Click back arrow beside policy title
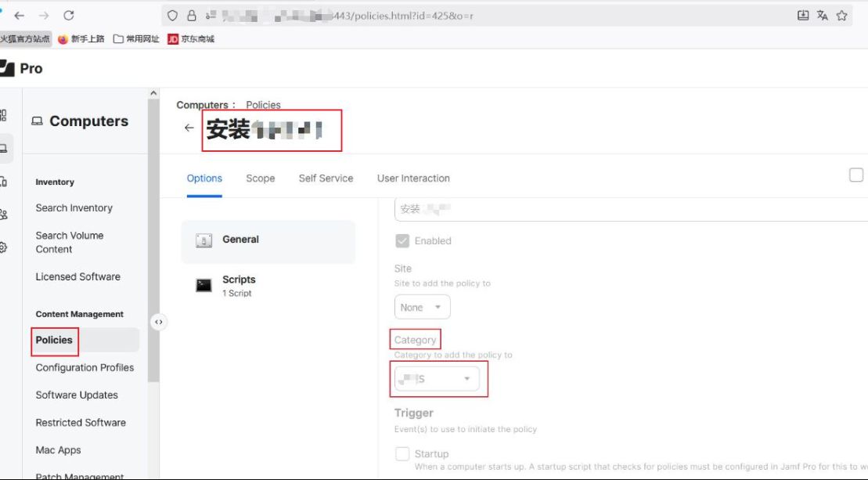 click(x=189, y=128)
